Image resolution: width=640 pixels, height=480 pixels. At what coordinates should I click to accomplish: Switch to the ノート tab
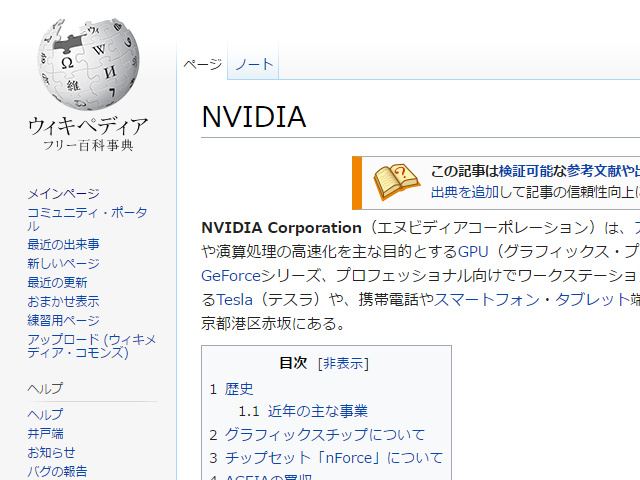pos(253,64)
